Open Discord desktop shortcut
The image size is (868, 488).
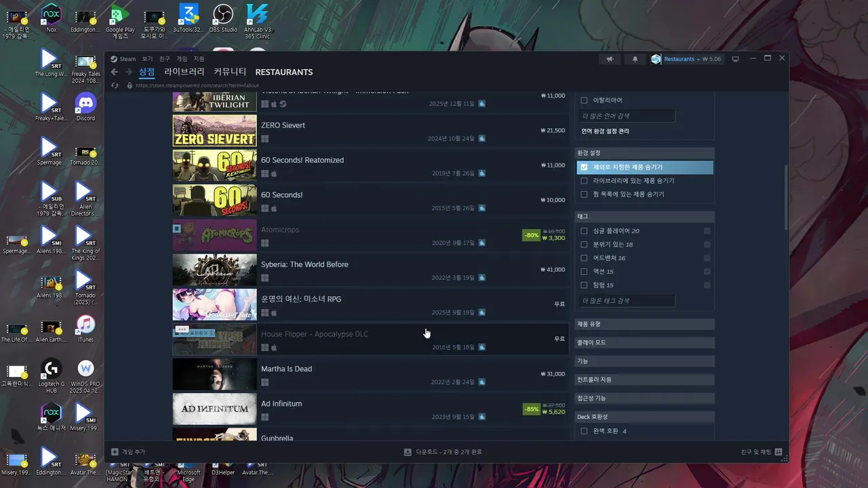85,107
